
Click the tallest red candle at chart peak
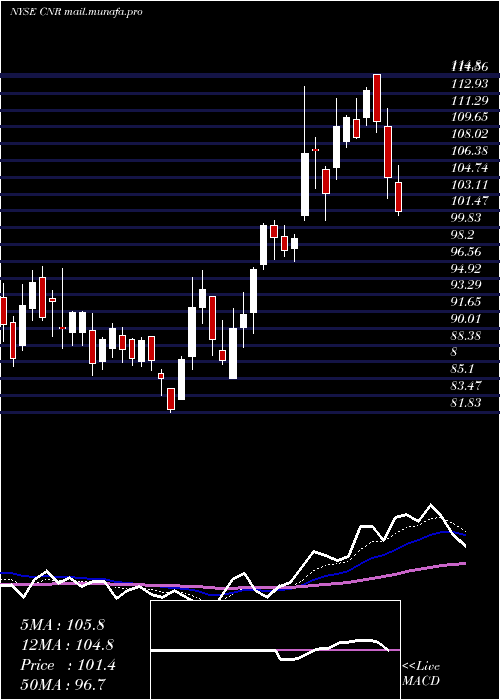pyautogui.click(x=377, y=98)
